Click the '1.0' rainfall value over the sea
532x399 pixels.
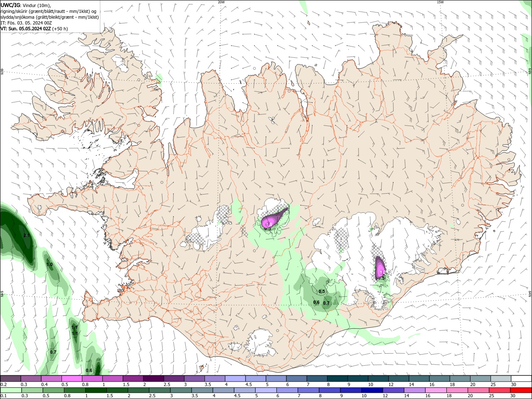point(49,265)
